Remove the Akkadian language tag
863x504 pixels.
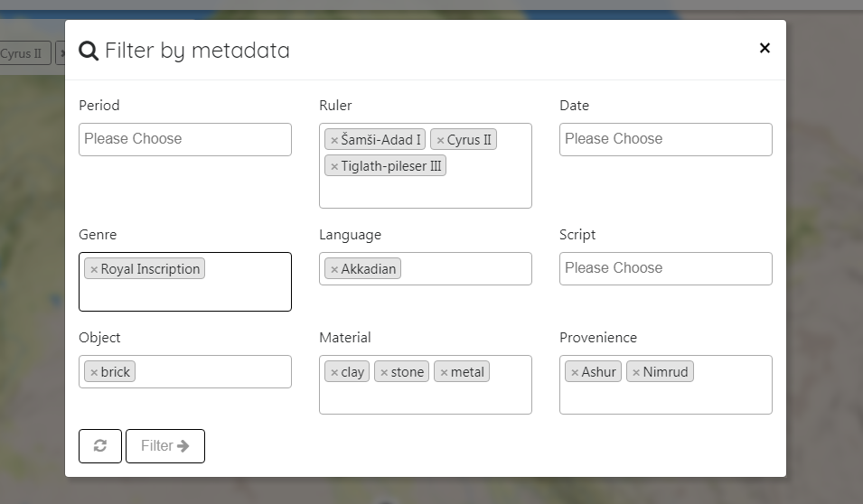pos(334,270)
